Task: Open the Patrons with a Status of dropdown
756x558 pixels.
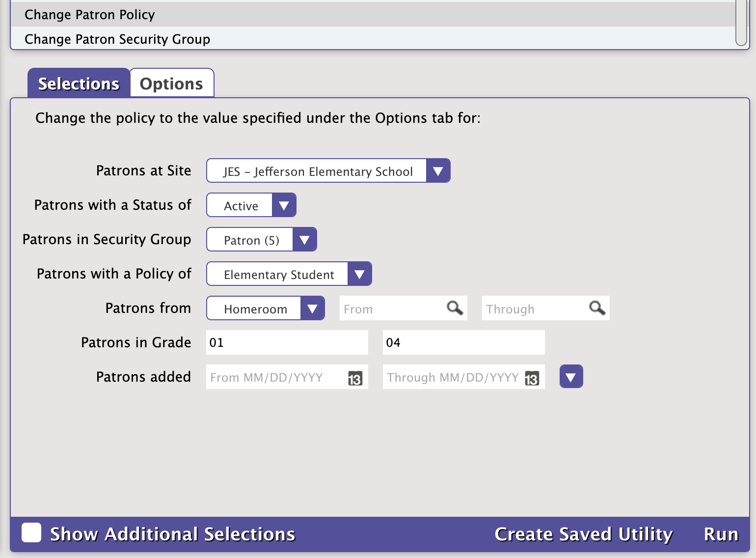Action: 284,205
